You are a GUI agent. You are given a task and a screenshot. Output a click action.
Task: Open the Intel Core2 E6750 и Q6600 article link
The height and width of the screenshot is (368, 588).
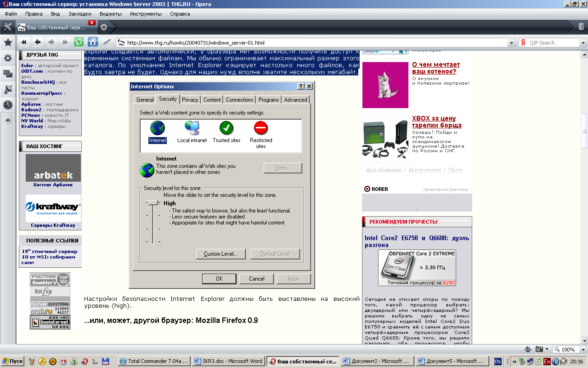tap(417, 241)
